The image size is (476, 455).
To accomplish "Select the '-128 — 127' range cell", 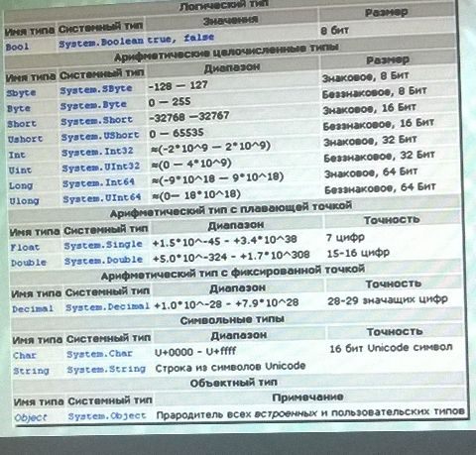I will 178,86.
